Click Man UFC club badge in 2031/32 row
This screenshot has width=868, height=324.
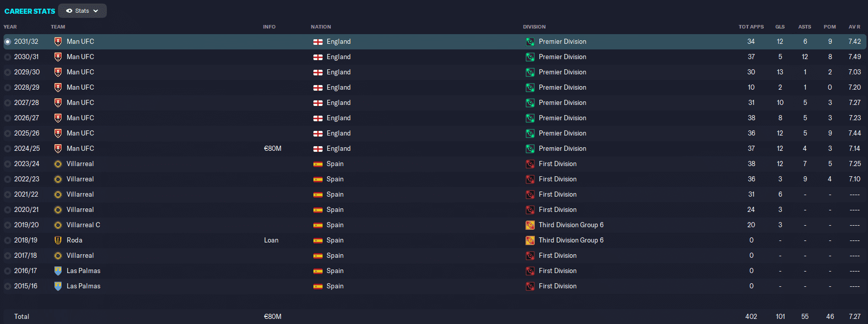(x=58, y=42)
